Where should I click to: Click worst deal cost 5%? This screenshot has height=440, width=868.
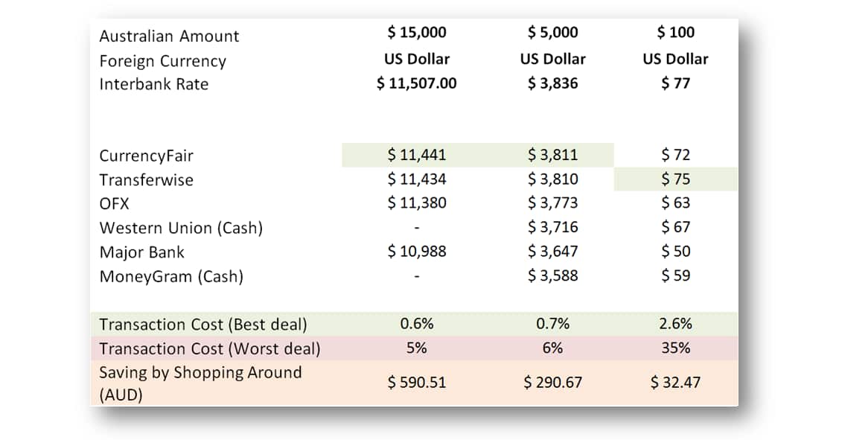pos(417,348)
